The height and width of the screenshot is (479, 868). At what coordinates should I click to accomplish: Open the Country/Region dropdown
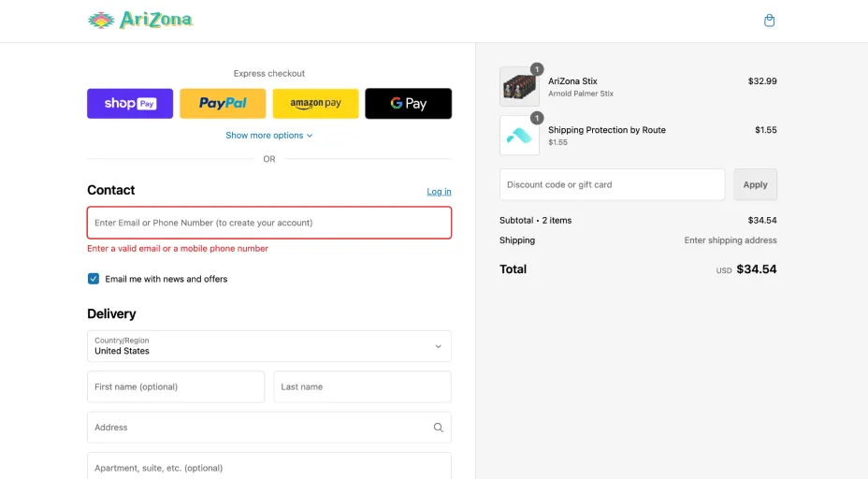(x=269, y=346)
